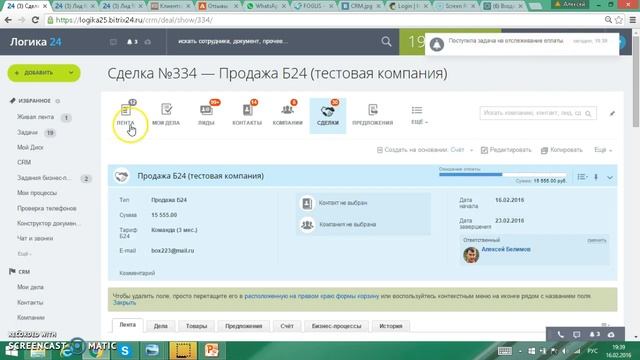Click the chat messages icon in header
Viewport: 640px width, 360px height.
pyautogui.click(x=113, y=42)
